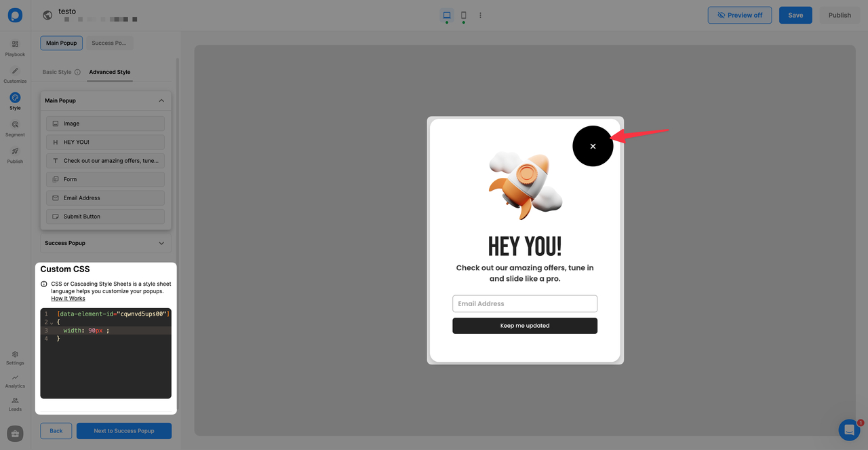Screen dimensions: 868x450
Task: Open the Success Popup tab
Action: (x=109, y=42)
